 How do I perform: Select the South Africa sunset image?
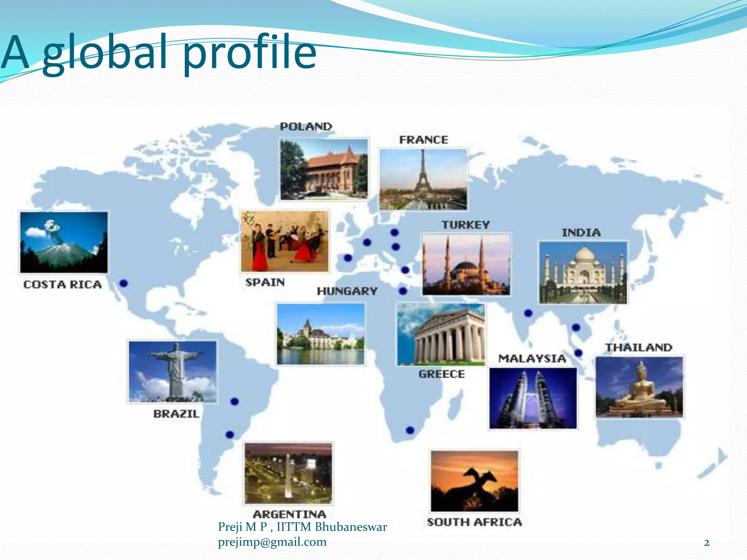click(474, 481)
